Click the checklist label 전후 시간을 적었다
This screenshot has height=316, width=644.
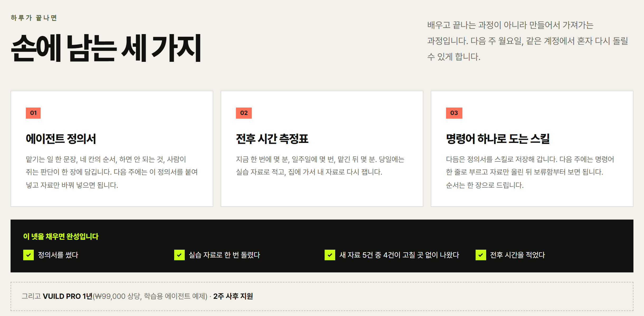518,255
